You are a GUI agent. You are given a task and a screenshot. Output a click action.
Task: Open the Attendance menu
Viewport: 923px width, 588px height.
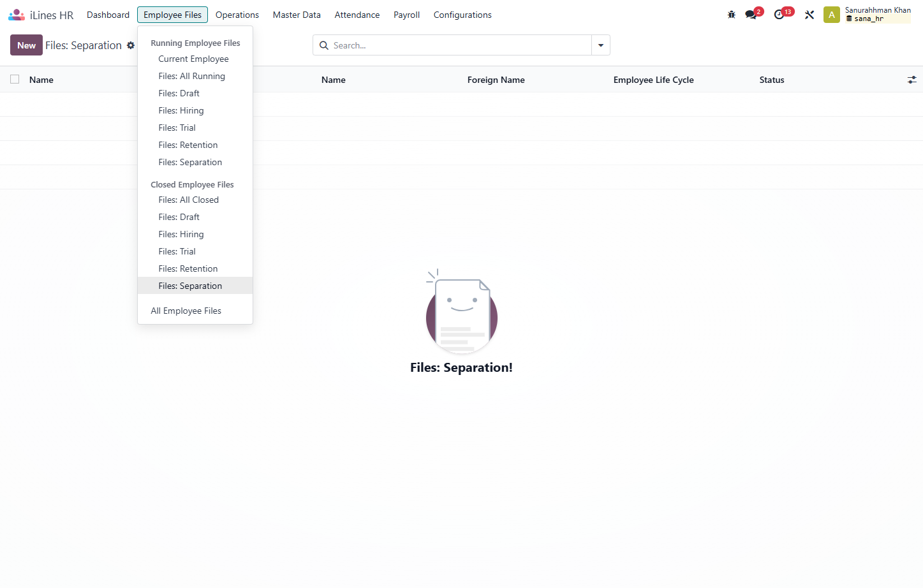click(357, 15)
